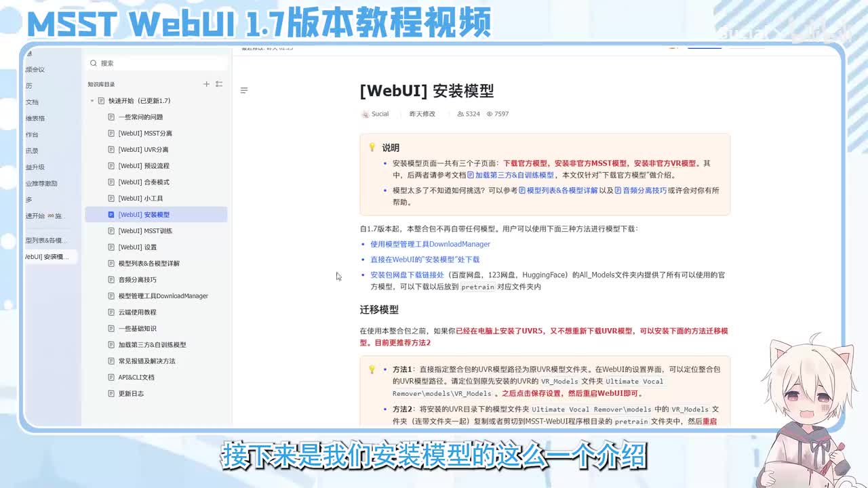Click document icon beside [WebUI] 合奏模式

click(x=111, y=182)
